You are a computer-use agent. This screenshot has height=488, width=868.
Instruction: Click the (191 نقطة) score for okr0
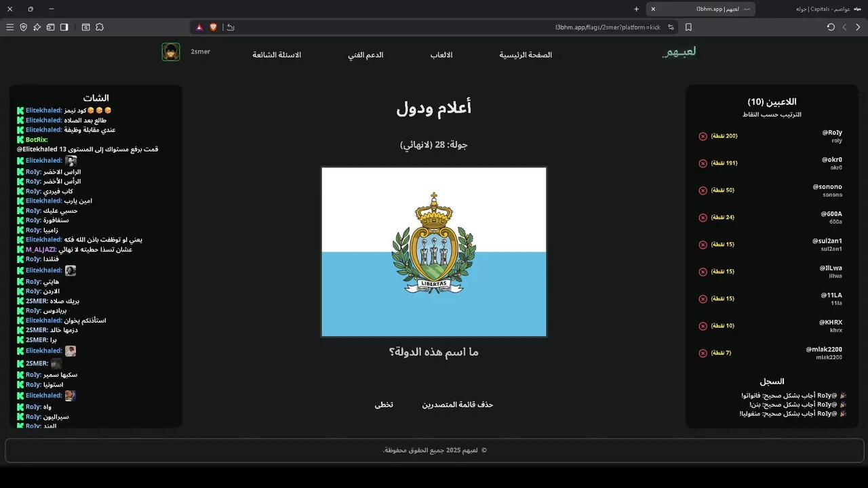724,163
